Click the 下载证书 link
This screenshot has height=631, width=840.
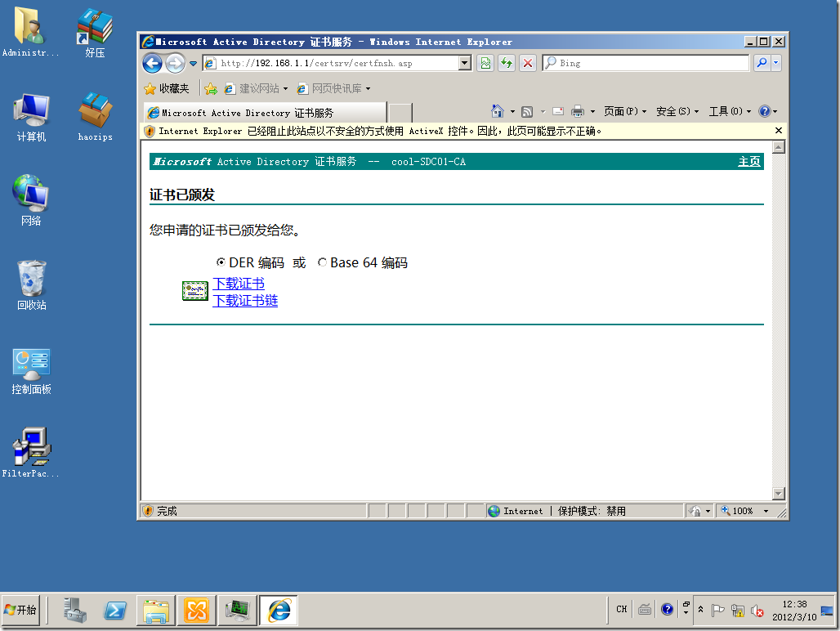coord(238,283)
